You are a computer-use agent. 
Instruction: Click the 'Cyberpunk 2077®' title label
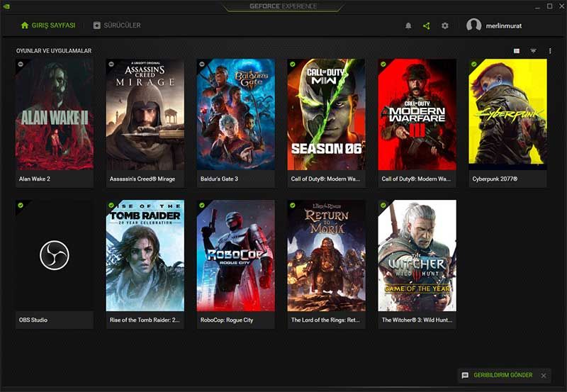(x=495, y=179)
